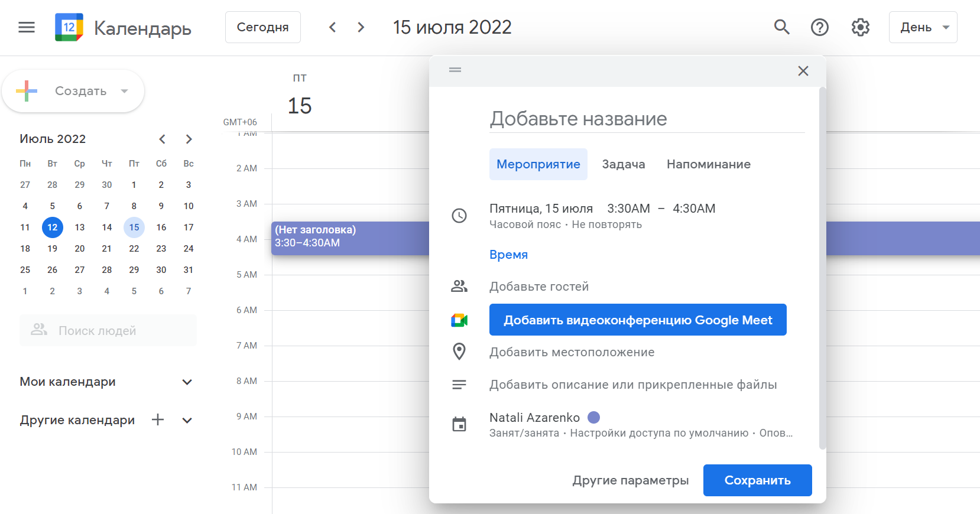Show next month in mini calendar

coord(189,139)
